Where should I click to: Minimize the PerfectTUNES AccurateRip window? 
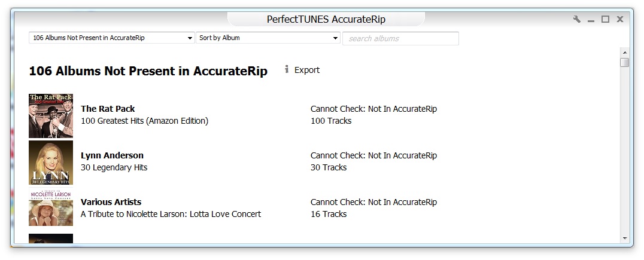[x=591, y=20]
